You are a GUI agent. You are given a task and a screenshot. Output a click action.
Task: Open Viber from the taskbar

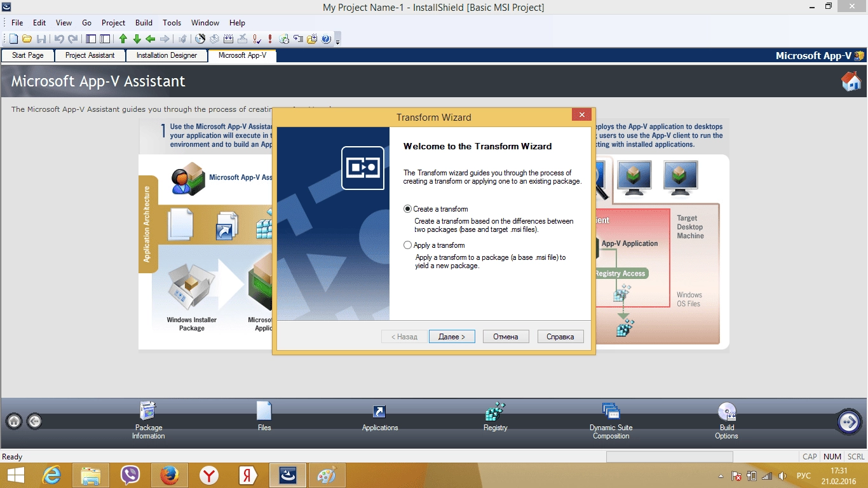[x=130, y=475]
